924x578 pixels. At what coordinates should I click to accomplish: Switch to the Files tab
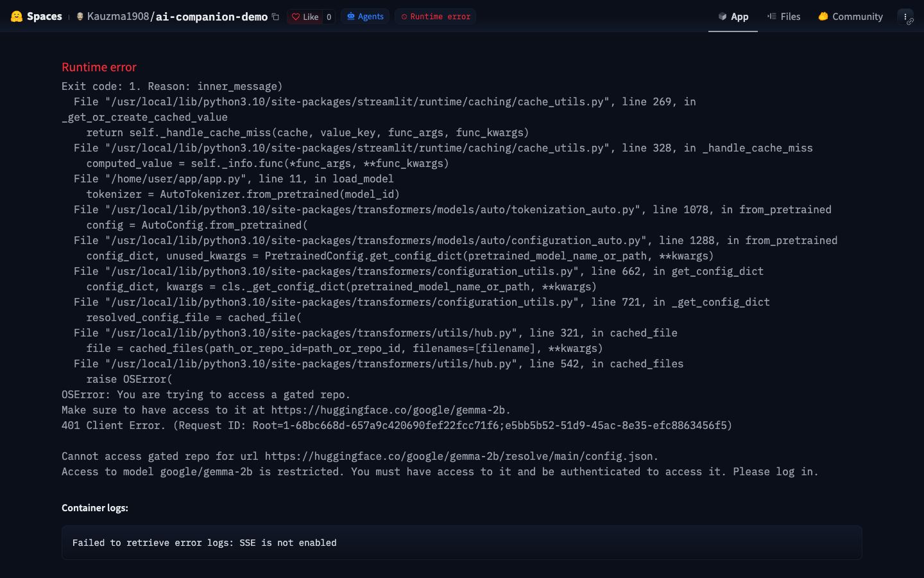click(x=783, y=17)
